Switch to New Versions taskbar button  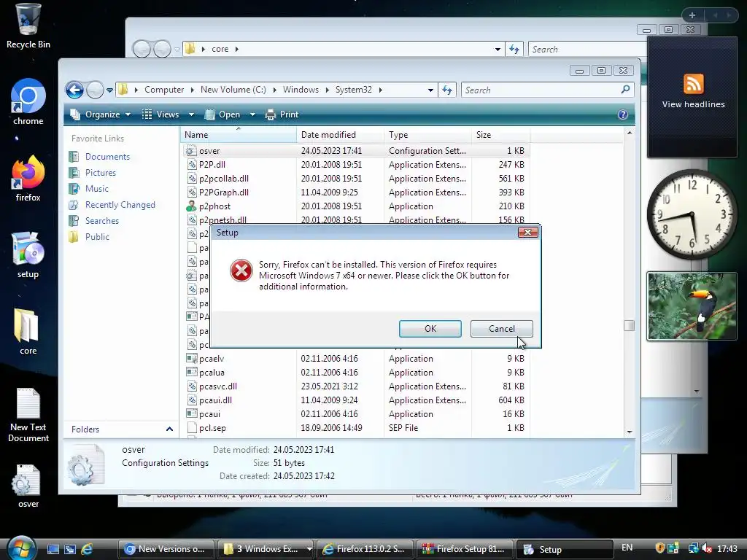click(166, 549)
